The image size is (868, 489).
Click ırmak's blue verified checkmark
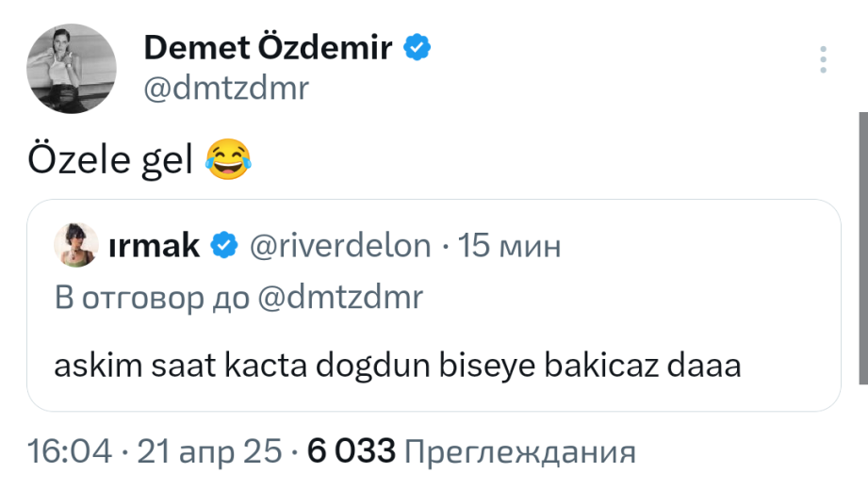coord(223,246)
